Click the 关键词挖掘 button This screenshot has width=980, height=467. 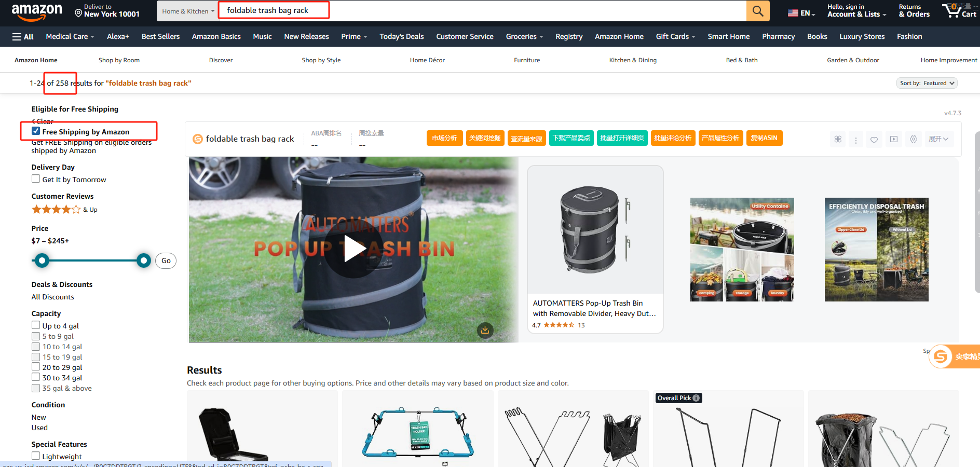(485, 138)
